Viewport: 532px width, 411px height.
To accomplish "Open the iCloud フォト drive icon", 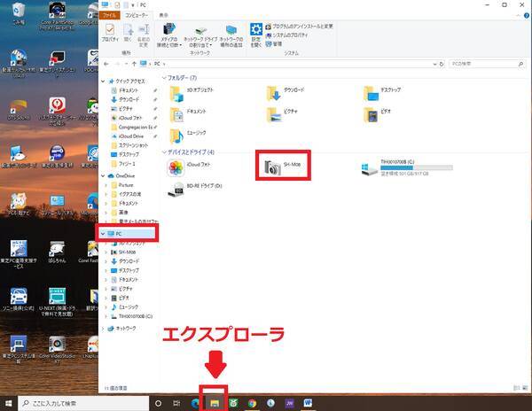I will click(x=180, y=166).
